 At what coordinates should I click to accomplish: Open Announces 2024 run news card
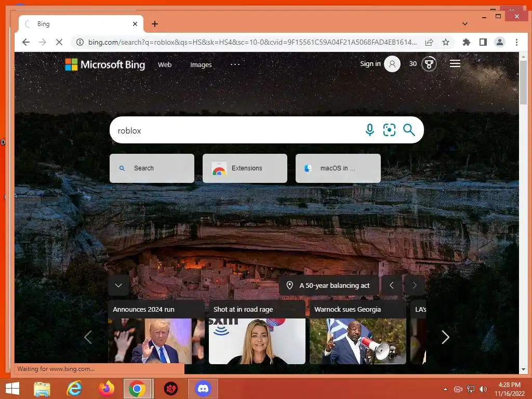(x=156, y=332)
